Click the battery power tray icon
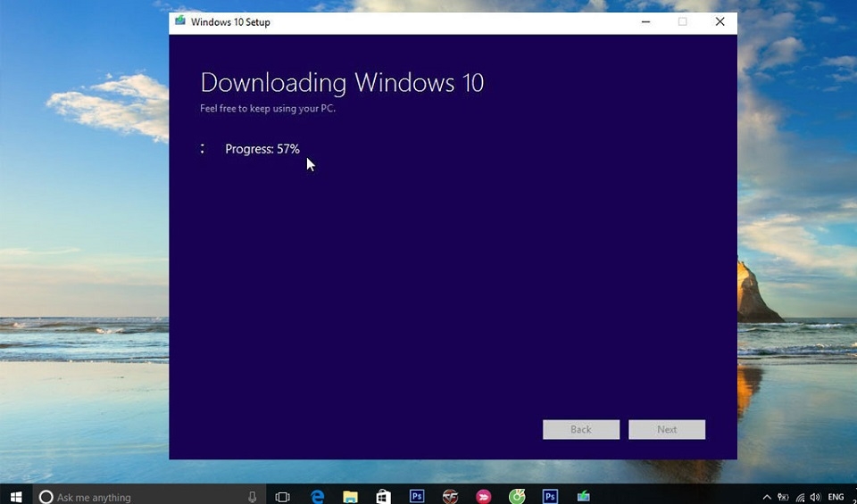 tap(783, 497)
